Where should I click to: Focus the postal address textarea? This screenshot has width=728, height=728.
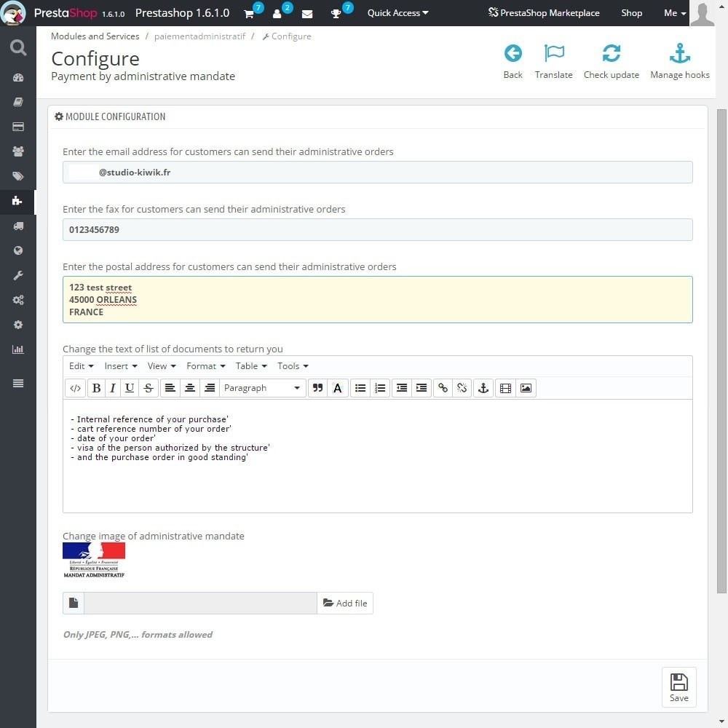pyautogui.click(x=377, y=299)
